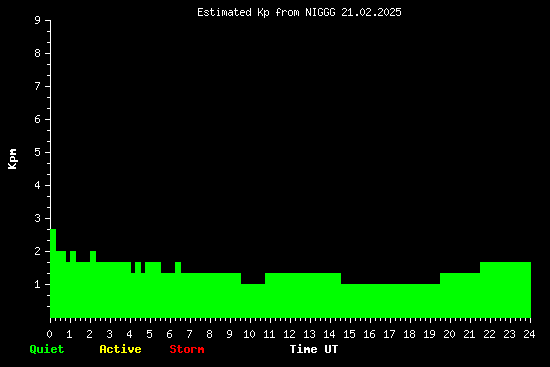Click hour 18 on the time axis
Viewport: 550px width, 367px height.
(409, 334)
